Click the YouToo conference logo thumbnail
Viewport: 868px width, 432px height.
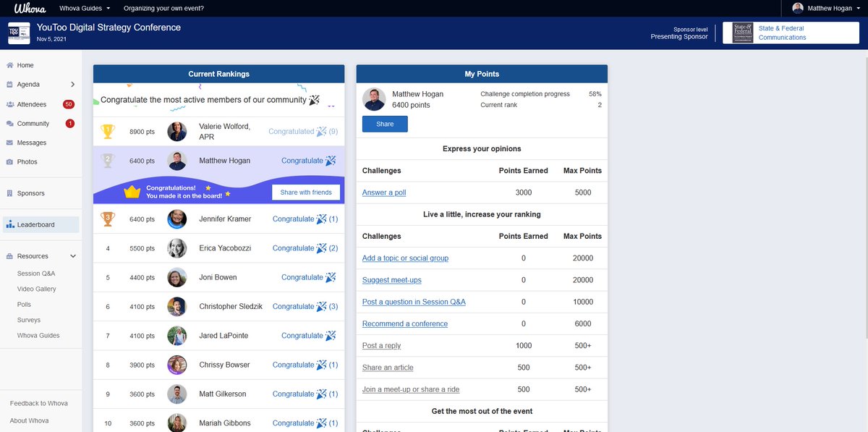tap(19, 33)
